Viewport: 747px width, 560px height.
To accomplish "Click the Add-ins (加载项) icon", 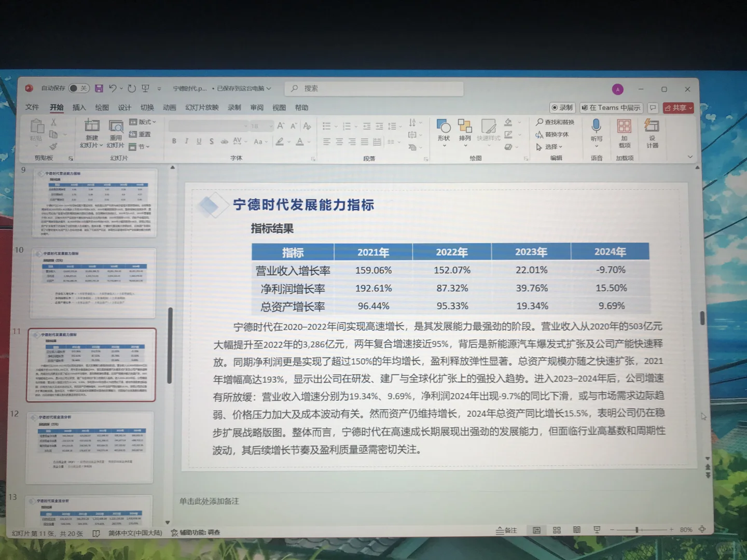I will point(624,126).
